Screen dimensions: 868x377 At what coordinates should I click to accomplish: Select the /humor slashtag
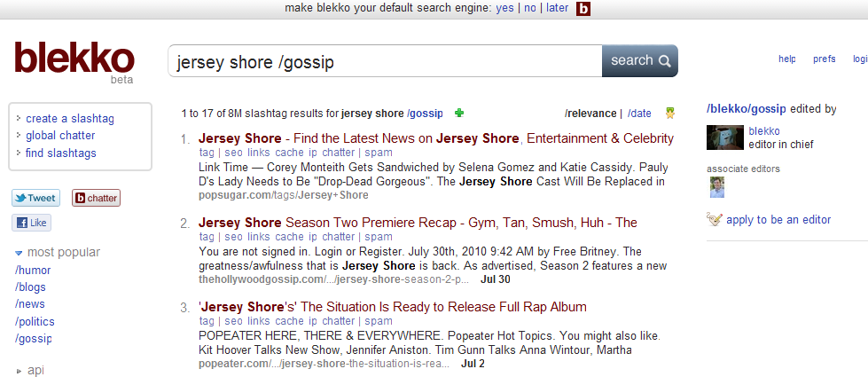point(33,271)
